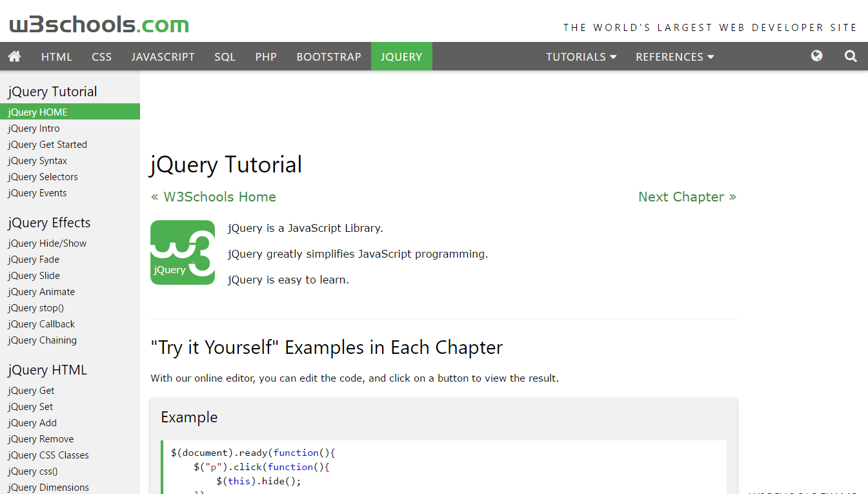
Task: Click the World's Largest Web Developer Site tagline
Action: (x=710, y=28)
